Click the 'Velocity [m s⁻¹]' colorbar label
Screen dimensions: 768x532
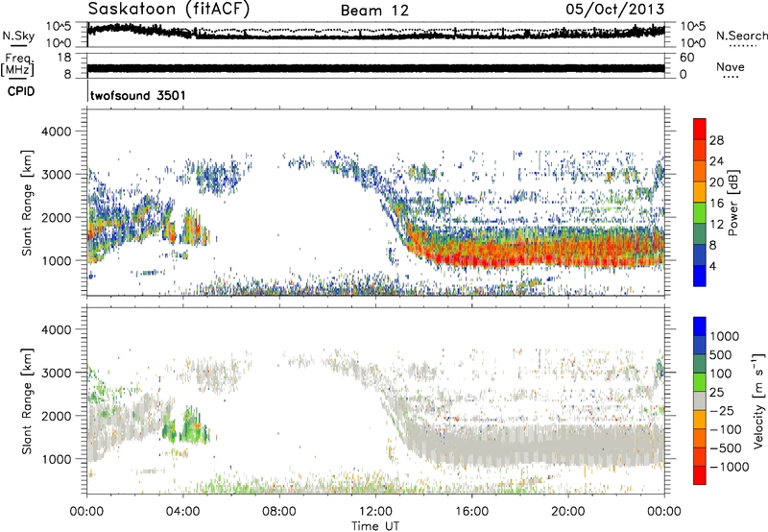758,400
